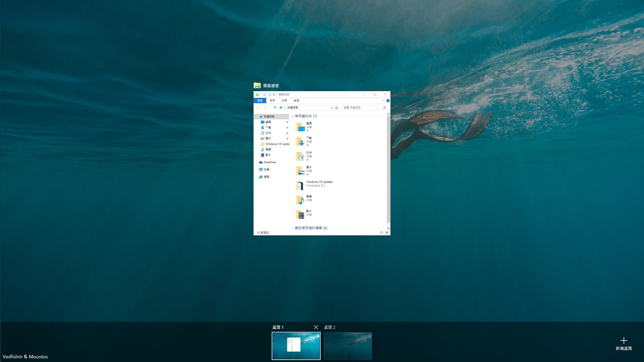Viewport: 644px width, 362px height.
Task: Expand the 最近使用過的檔案 (8) group
Action: pos(292,228)
